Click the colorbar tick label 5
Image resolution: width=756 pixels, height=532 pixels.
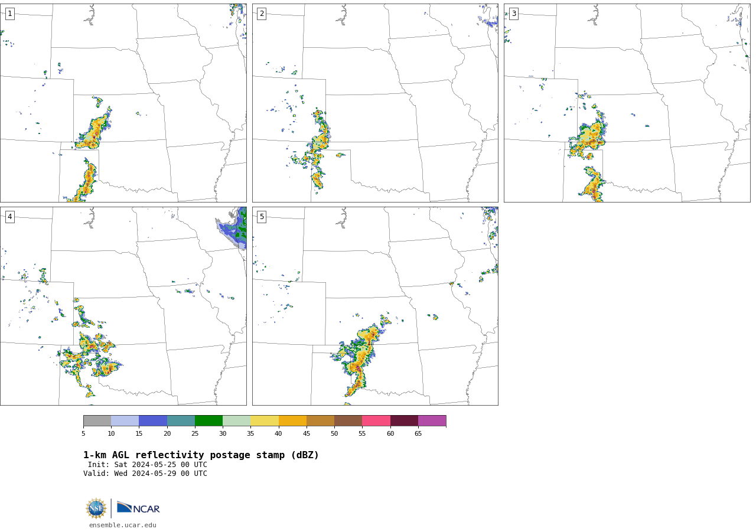pos(83,434)
